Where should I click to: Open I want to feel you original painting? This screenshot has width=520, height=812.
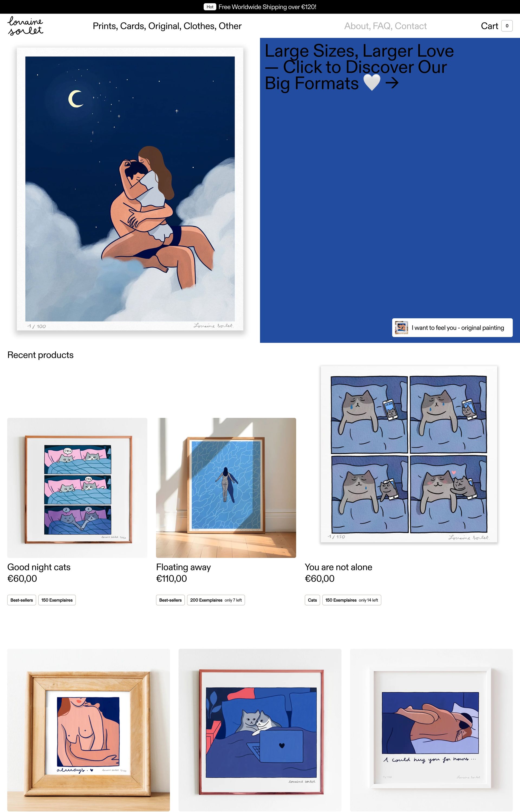coord(452,328)
